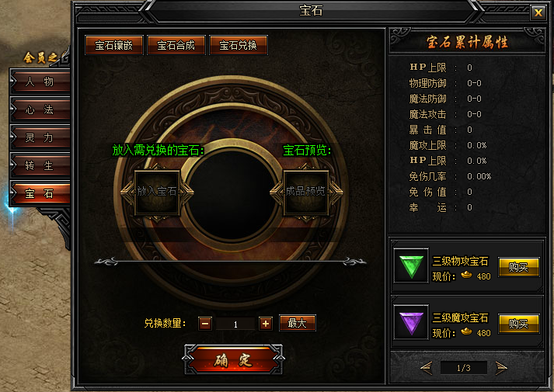Screen dimensions: 554x392
Task: Click the 放入宝石 gem input slot
Action: 157,192
